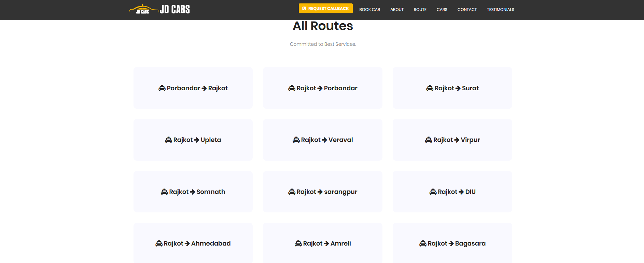Click arrow icon in Rajkot to Veraval

point(324,140)
